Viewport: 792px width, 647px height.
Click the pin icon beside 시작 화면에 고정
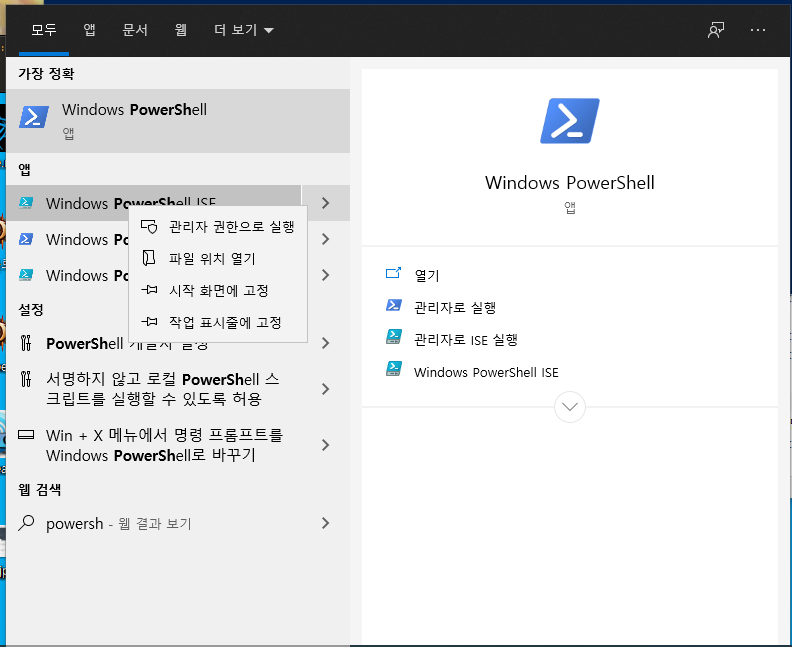[x=149, y=290]
